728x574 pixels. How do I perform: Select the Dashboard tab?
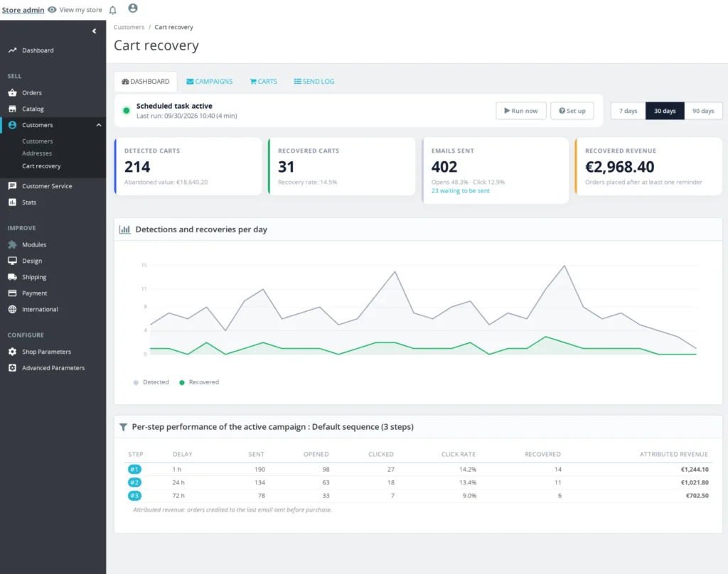tap(146, 82)
